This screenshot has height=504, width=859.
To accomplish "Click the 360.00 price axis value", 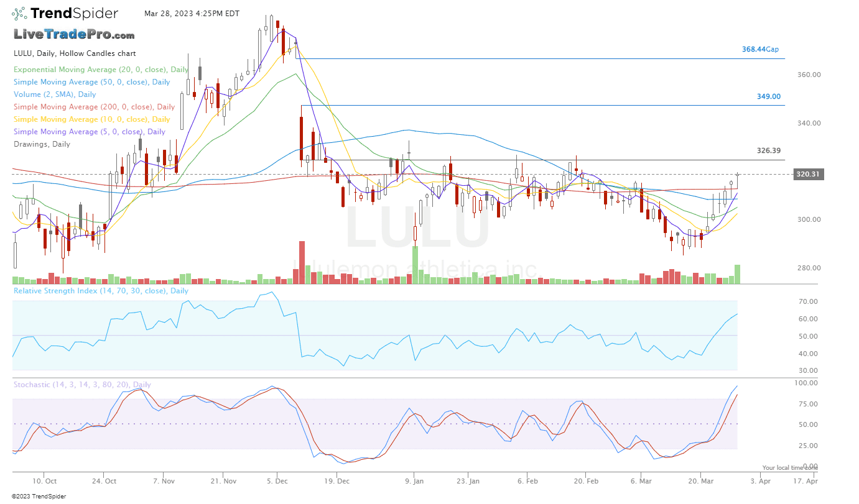I will (x=809, y=75).
